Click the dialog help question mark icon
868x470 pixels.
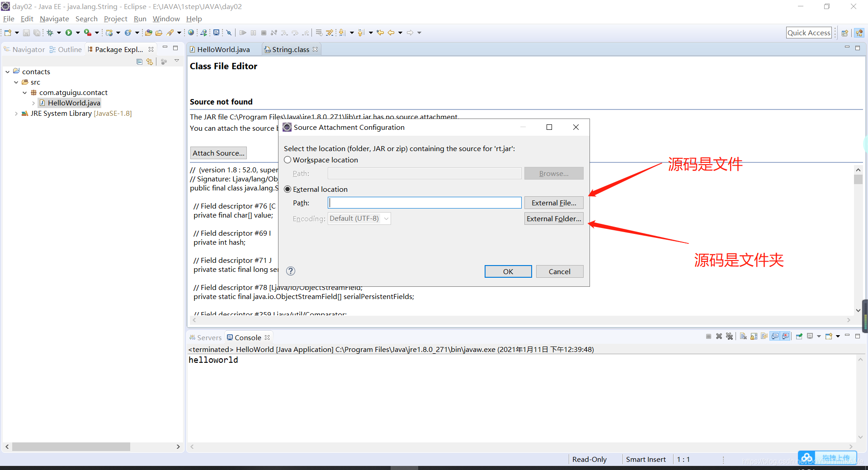pos(291,271)
